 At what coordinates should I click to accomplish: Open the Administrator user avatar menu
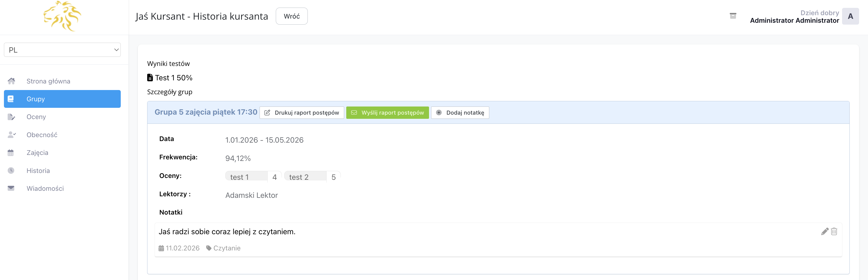pyautogui.click(x=850, y=16)
